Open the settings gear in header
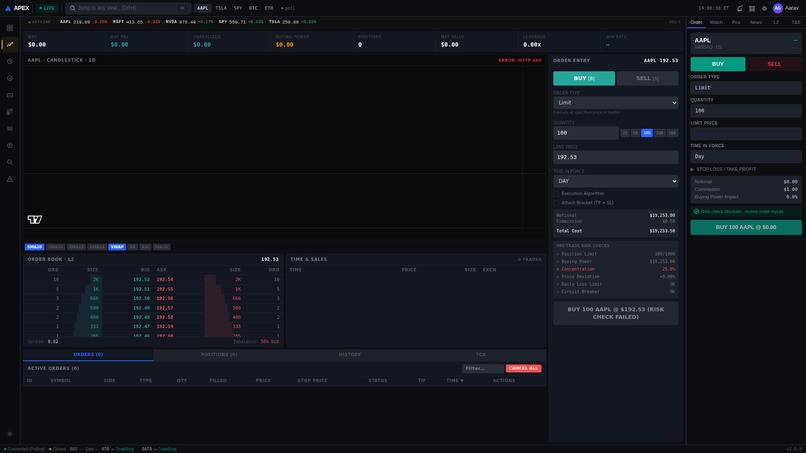The width and height of the screenshot is (806, 453). [x=764, y=8]
